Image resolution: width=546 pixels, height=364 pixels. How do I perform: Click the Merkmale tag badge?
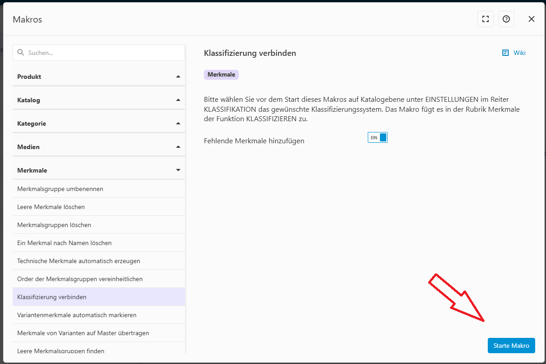(221, 75)
